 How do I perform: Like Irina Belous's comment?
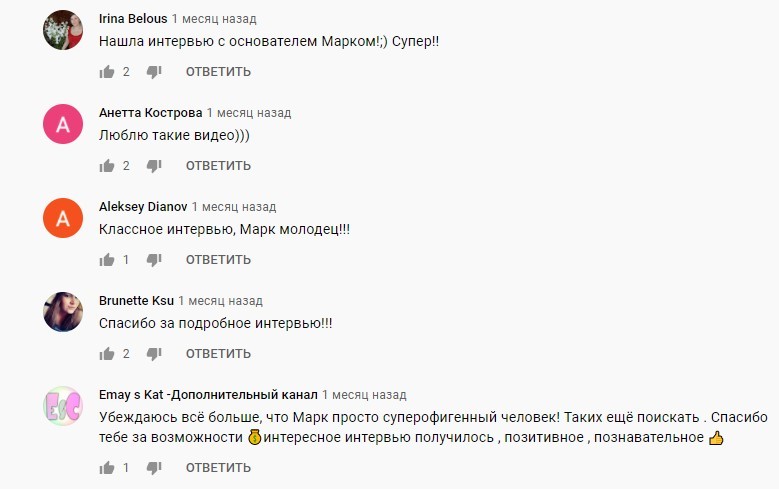107,72
